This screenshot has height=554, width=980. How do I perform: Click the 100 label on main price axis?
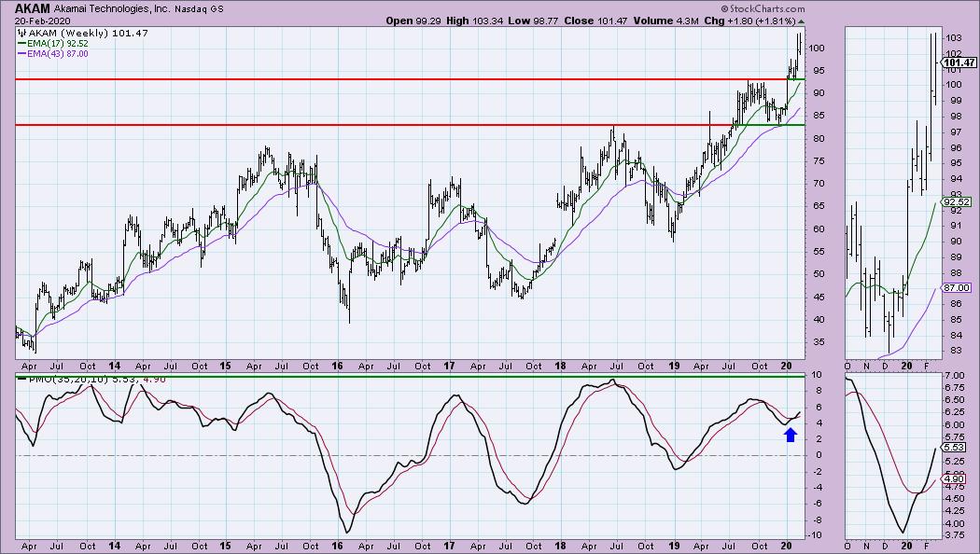coord(816,48)
